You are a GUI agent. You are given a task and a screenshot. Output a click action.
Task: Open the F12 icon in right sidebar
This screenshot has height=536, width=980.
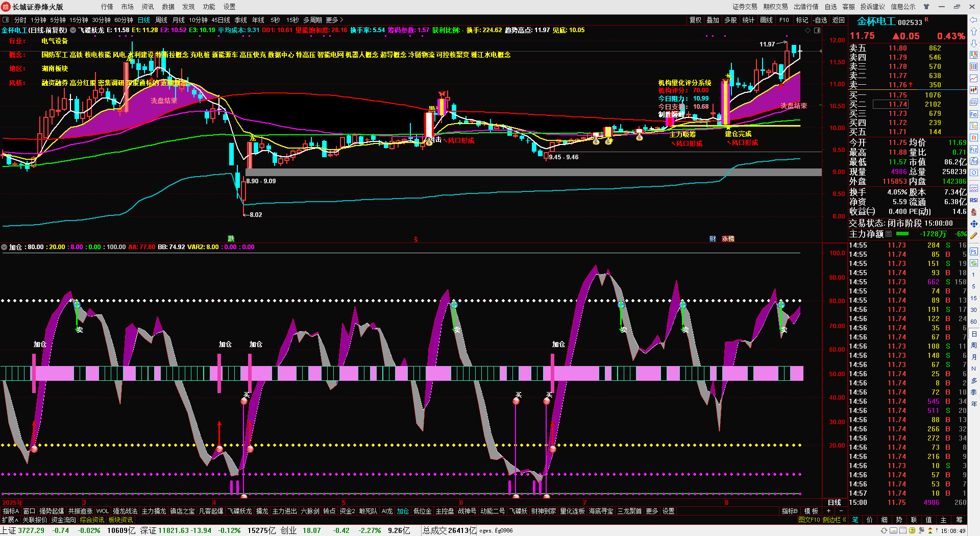pyautogui.click(x=974, y=150)
